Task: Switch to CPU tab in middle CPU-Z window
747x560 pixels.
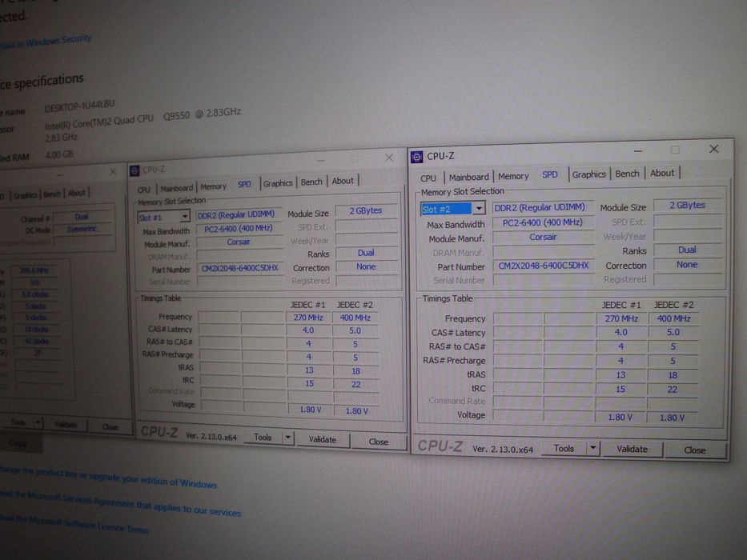Action: pyautogui.click(x=144, y=190)
